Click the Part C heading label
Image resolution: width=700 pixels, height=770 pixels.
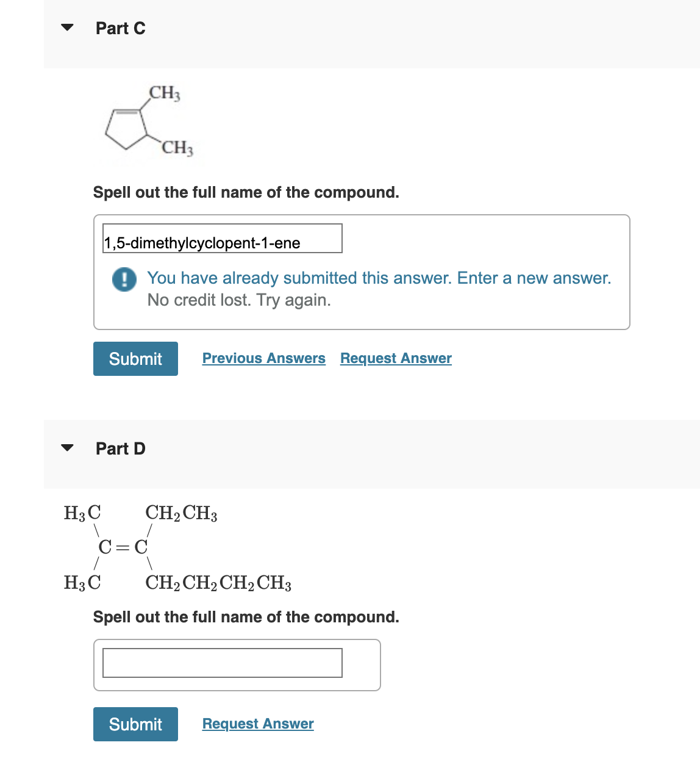120,28
